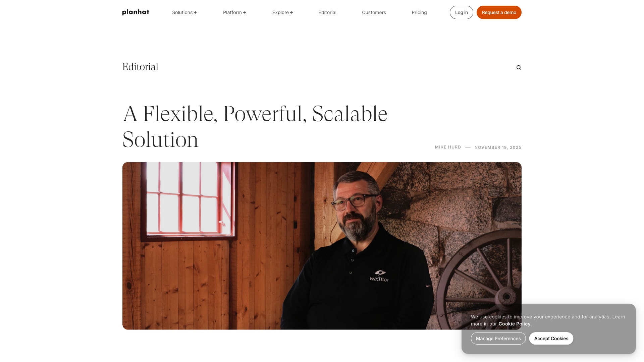
Task: Open the Customers nav item
Action: coord(374,12)
